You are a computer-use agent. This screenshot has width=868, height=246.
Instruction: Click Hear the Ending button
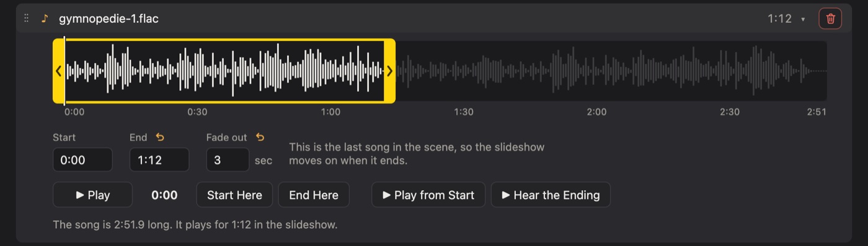(x=551, y=195)
